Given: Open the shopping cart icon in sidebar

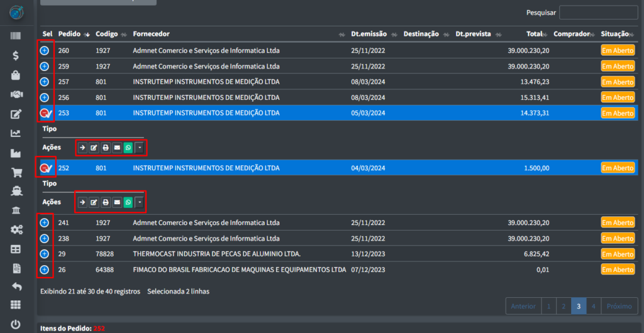Looking at the screenshot, I should (x=16, y=172).
